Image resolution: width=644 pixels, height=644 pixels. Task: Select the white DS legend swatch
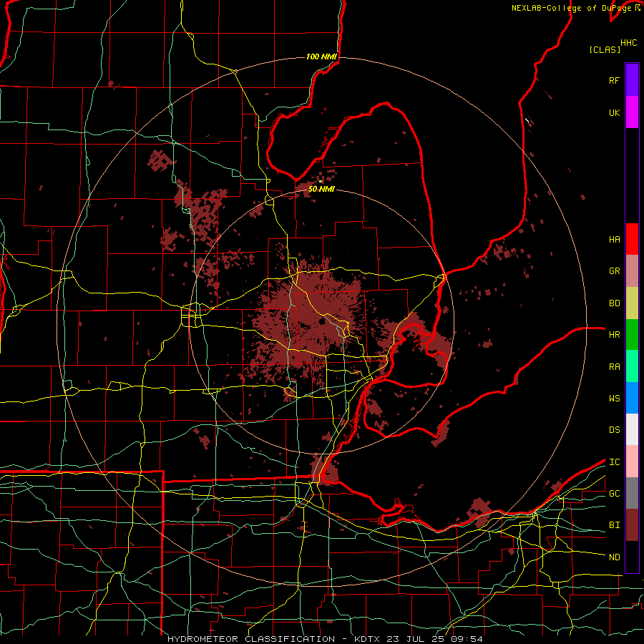(x=632, y=429)
